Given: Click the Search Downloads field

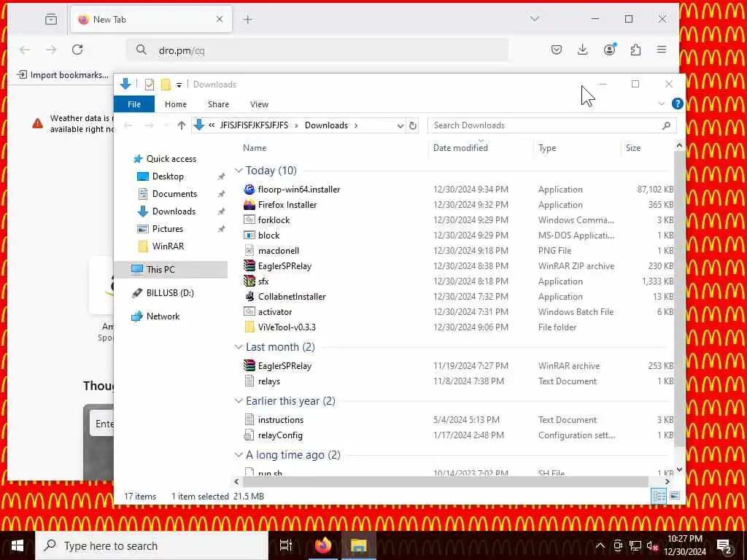Looking at the screenshot, I should [x=551, y=125].
